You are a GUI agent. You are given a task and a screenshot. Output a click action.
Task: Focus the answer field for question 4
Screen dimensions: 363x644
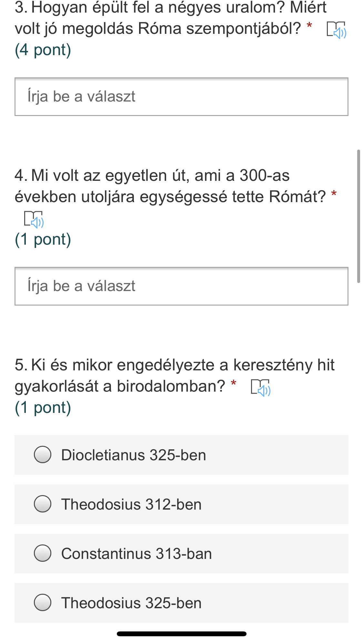(x=181, y=286)
